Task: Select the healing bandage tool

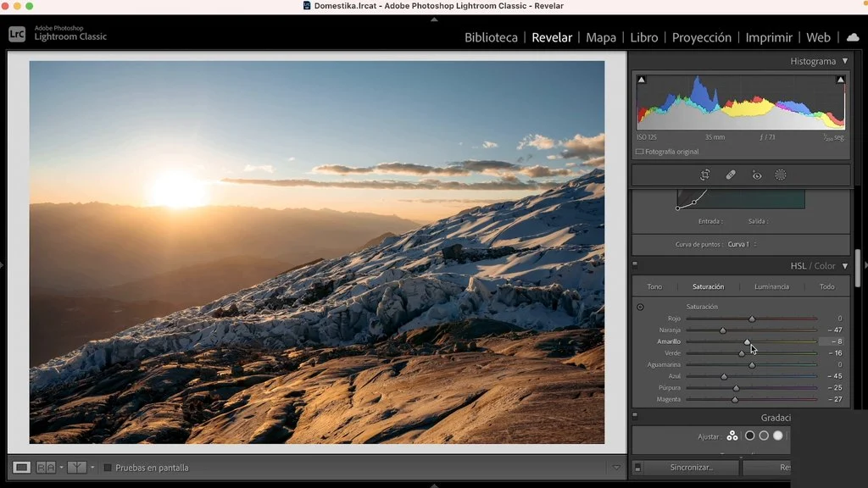Action: 731,175
